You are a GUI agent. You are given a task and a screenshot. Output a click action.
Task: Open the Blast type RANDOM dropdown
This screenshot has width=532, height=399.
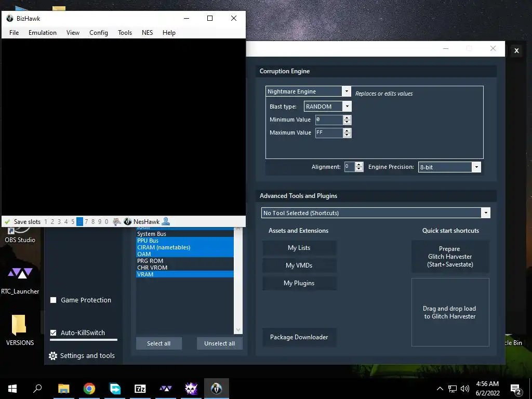(x=347, y=106)
